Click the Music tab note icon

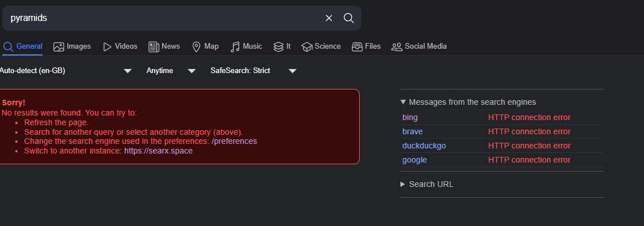pyautogui.click(x=235, y=47)
